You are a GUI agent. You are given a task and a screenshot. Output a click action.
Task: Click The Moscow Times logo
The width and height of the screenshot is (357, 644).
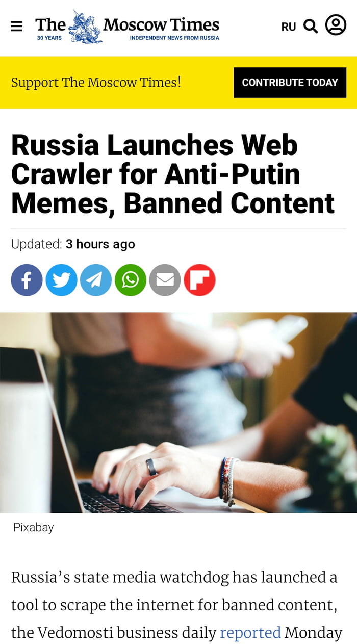tap(127, 27)
